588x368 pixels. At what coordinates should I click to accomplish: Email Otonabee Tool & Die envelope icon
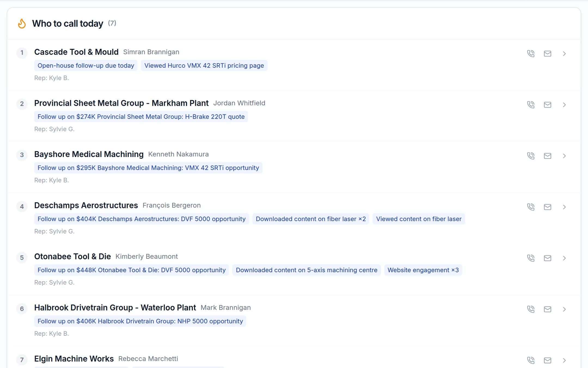[x=547, y=258]
